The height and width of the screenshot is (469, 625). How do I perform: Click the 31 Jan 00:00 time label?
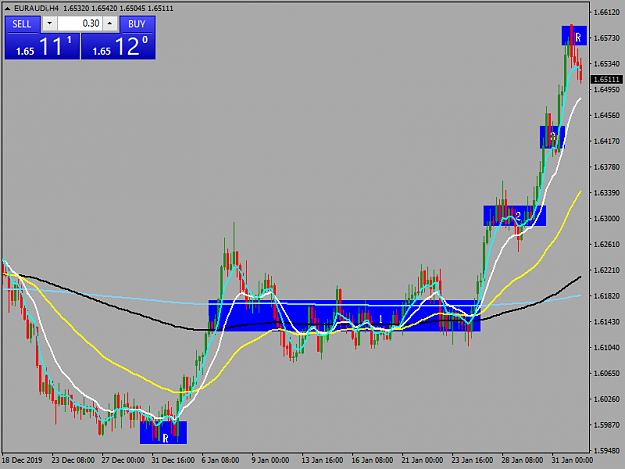coord(572,460)
